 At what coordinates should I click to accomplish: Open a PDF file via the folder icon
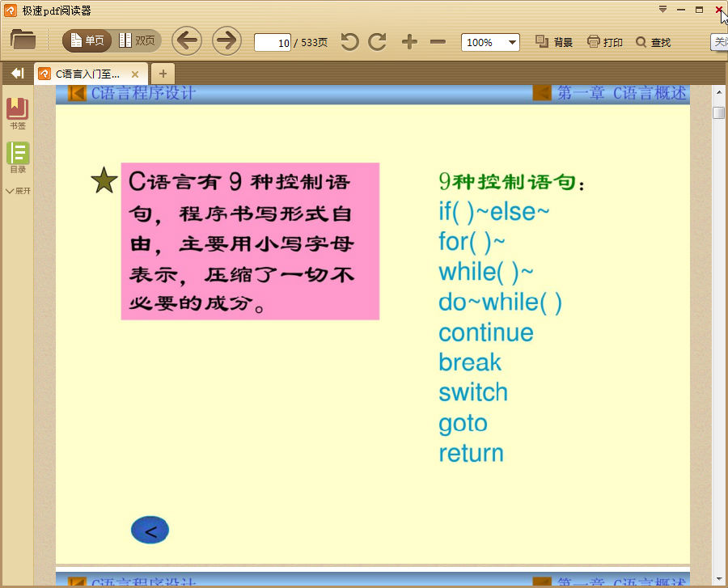[x=23, y=39]
